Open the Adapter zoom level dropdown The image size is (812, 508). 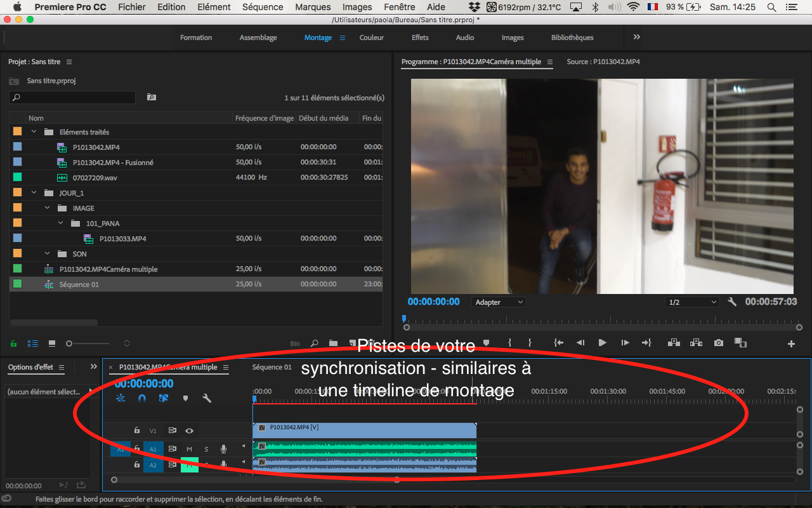tap(499, 302)
